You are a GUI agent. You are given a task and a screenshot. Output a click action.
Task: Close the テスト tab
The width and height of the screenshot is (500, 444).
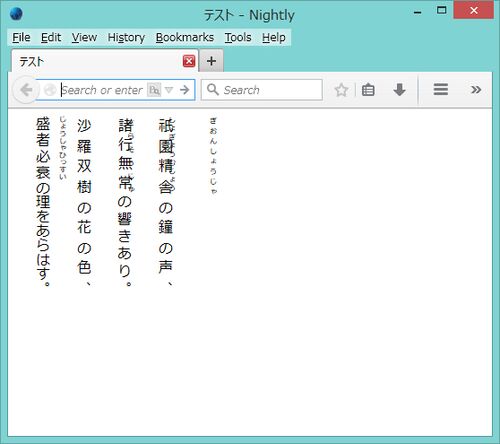tap(189, 61)
